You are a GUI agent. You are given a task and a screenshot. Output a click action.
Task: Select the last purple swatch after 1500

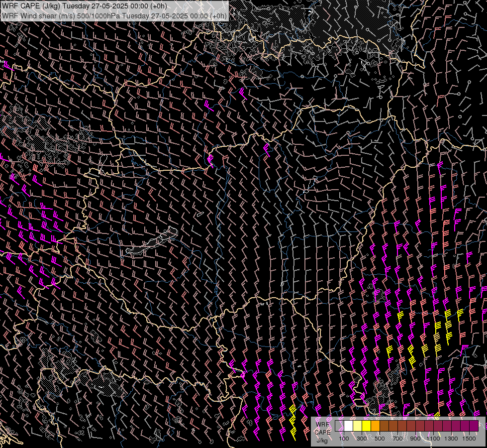point(474,426)
